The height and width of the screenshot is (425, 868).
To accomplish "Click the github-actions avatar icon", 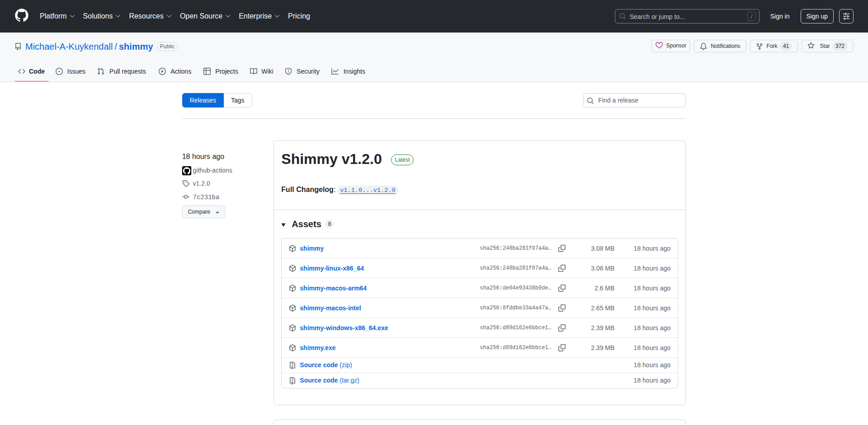I will 187,170.
